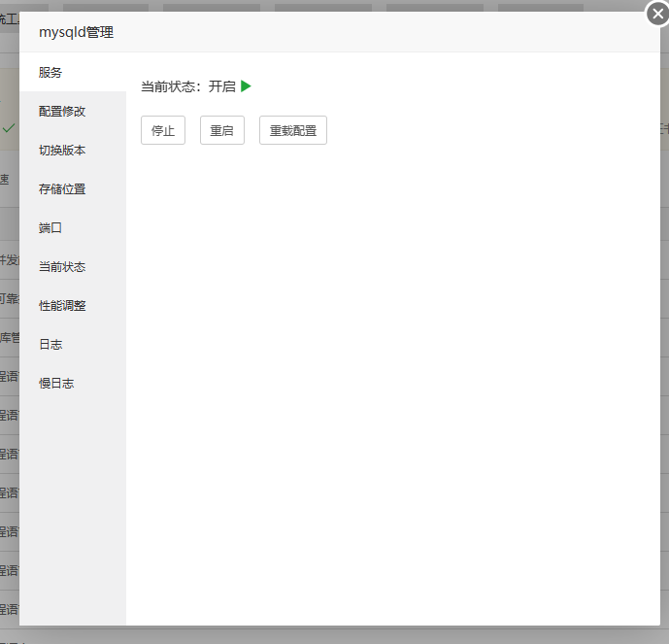Open the 存储位置 section
This screenshot has width=669, height=644.
click(x=73, y=188)
